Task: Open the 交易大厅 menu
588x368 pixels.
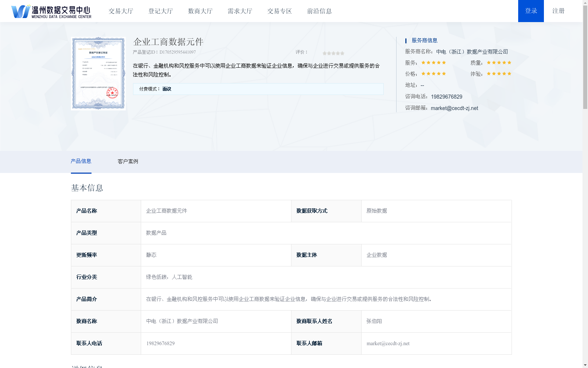Action: coord(121,11)
